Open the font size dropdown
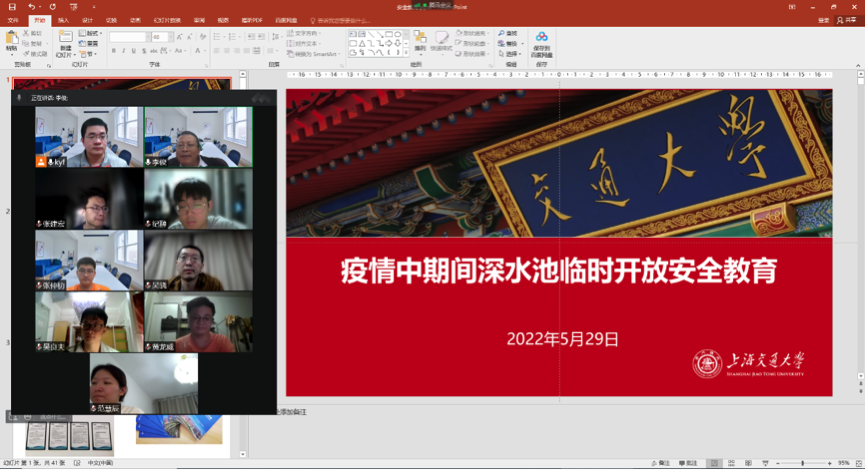 click(169, 37)
